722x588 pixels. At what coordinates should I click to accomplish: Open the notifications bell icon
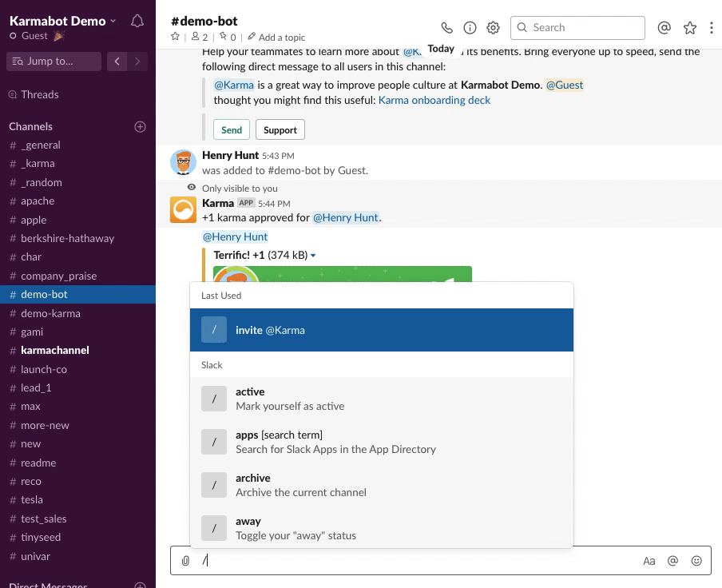click(137, 22)
